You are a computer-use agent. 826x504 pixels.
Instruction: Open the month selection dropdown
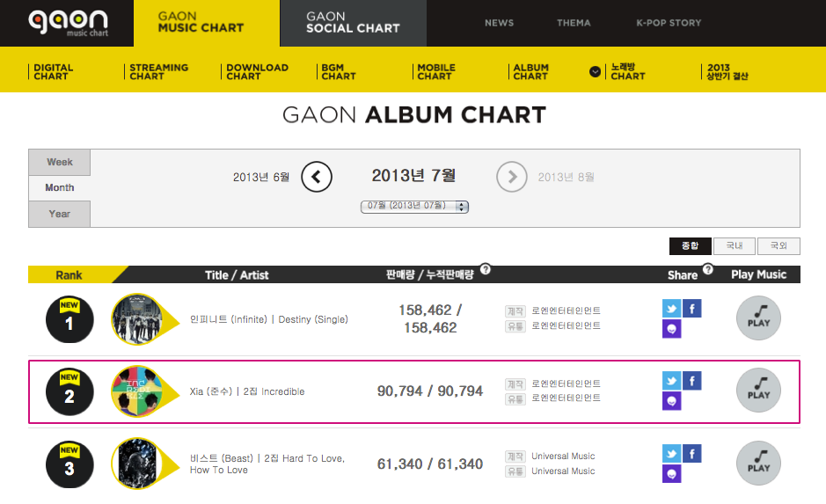click(x=413, y=206)
